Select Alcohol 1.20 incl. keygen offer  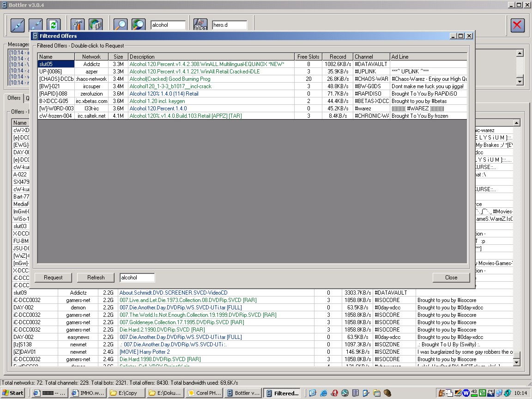tap(252, 101)
